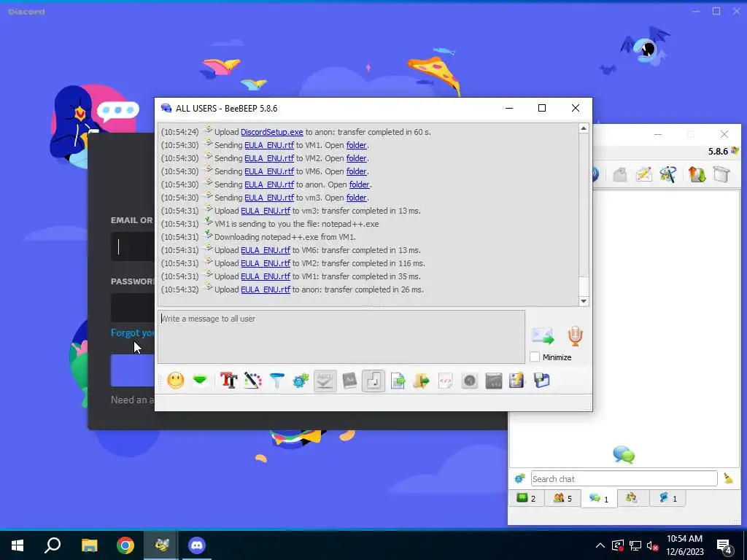The height and width of the screenshot is (560, 747).
Task: Click the send folder icon
Action: [x=422, y=381]
